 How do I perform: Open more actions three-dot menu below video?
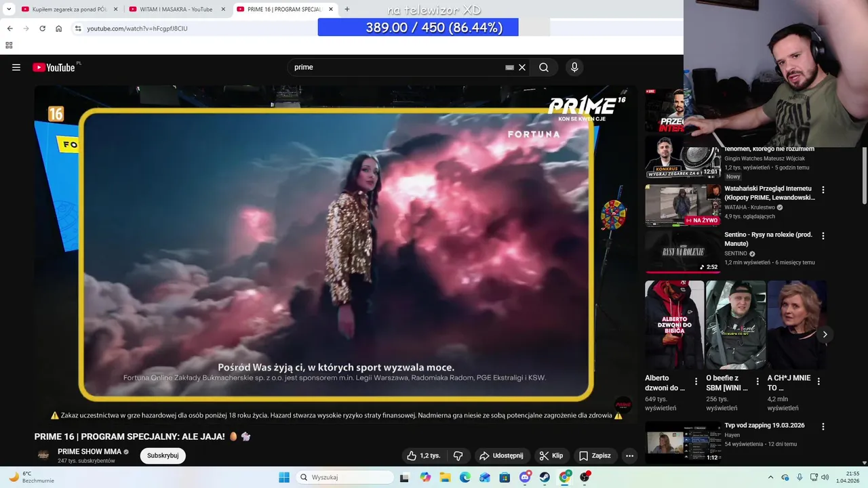pos(629,455)
